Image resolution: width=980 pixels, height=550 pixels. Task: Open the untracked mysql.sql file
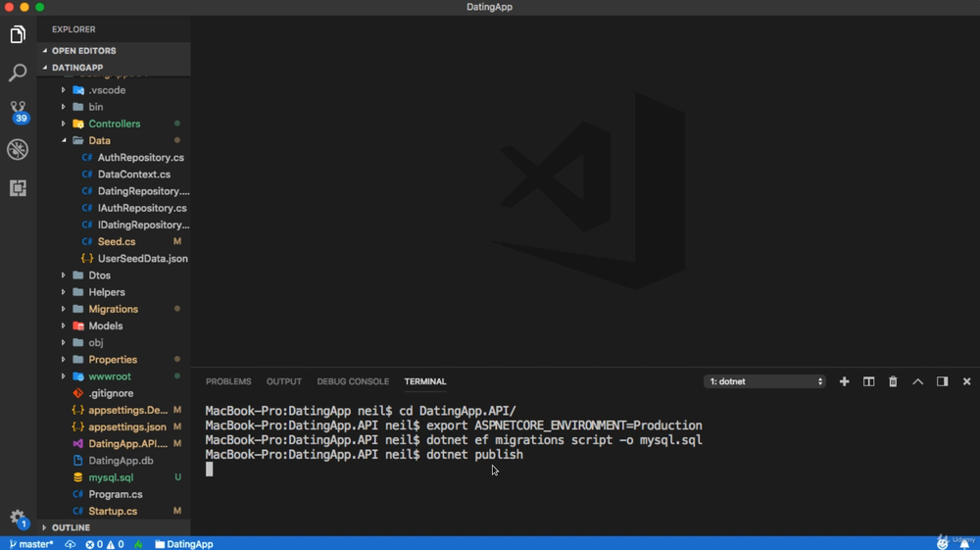coord(114,477)
